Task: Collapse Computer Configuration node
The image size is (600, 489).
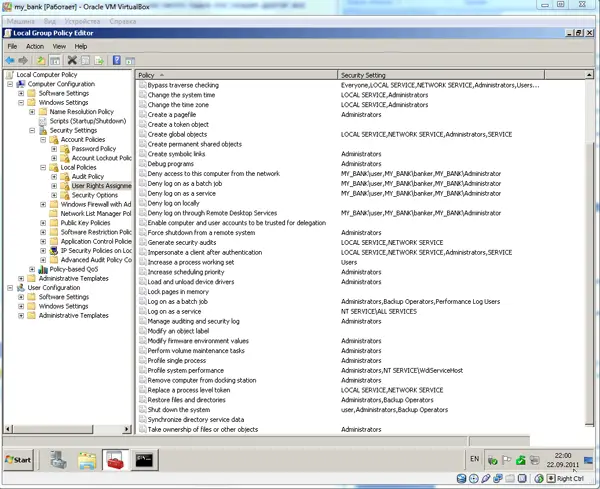Action: click(10, 84)
